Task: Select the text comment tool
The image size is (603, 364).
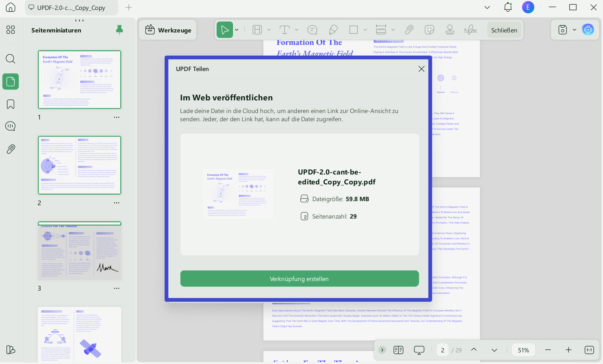Action: pyautogui.click(x=285, y=30)
